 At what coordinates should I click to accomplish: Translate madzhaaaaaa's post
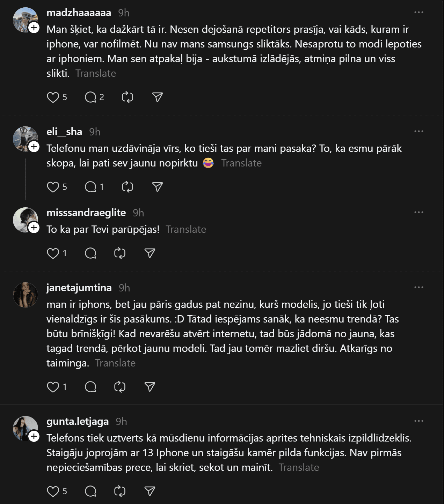coord(95,73)
